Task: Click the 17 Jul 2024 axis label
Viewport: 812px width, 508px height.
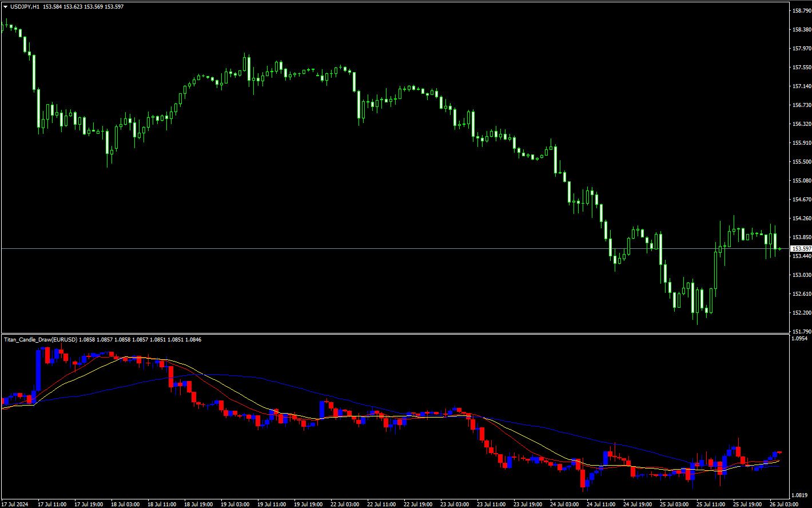Action: click(16, 503)
